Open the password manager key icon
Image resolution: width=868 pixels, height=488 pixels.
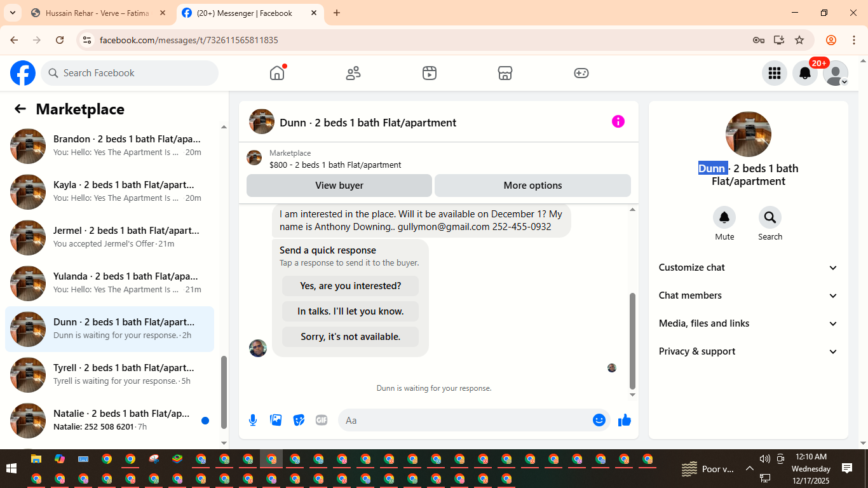[x=759, y=40]
